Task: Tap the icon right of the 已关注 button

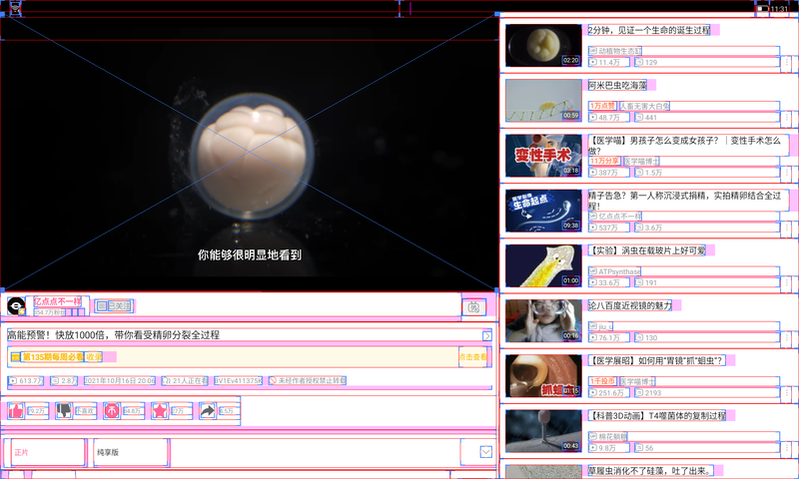Action: [474, 307]
